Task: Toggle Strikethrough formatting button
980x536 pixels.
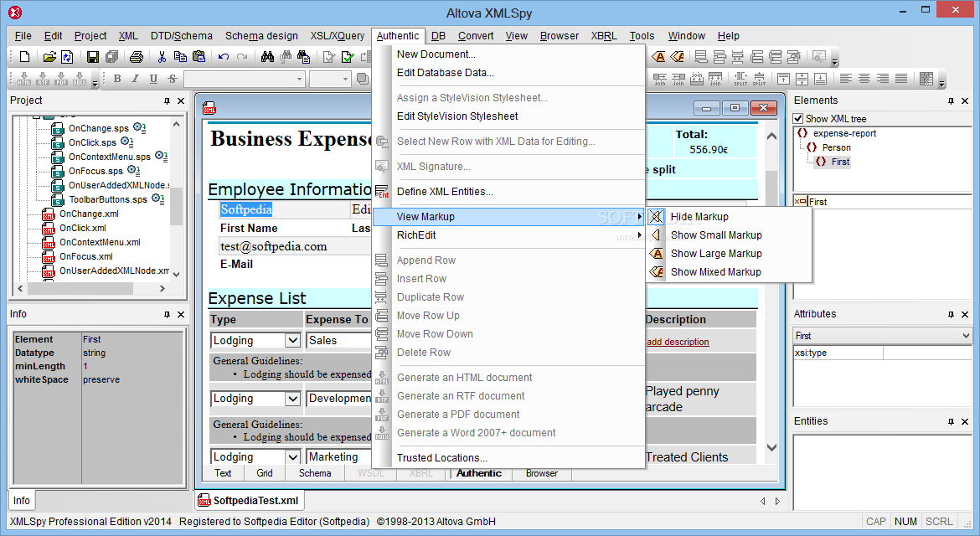Action: (x=172, y=79)
